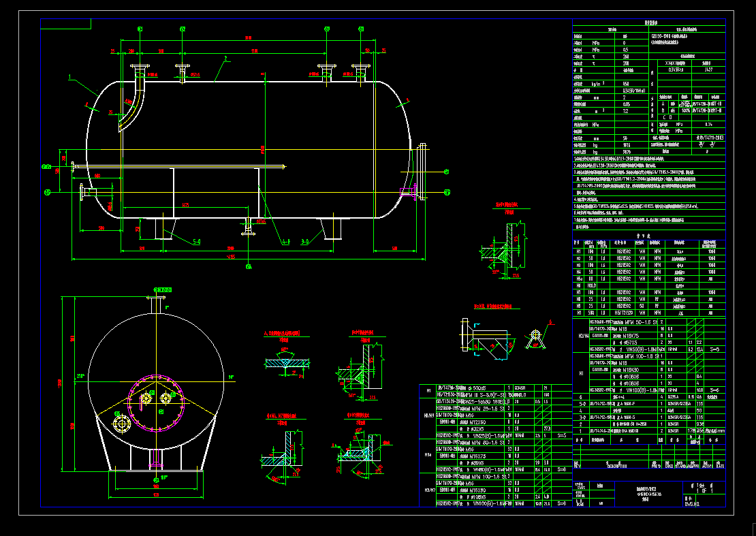This screenshot has height=536, width=756.
Task: Click the "DESCRIPTION" header in the revision block
Action: coord(616,466)
